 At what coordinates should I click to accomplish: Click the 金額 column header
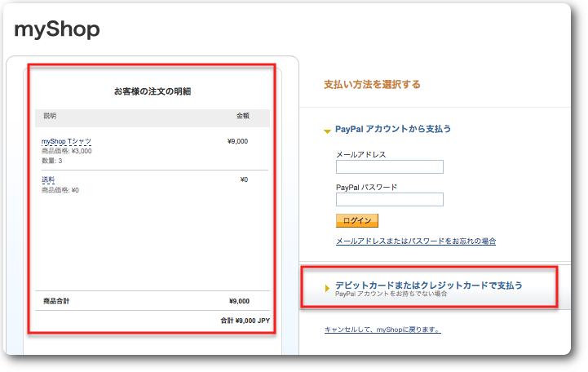tap(243, 116)
